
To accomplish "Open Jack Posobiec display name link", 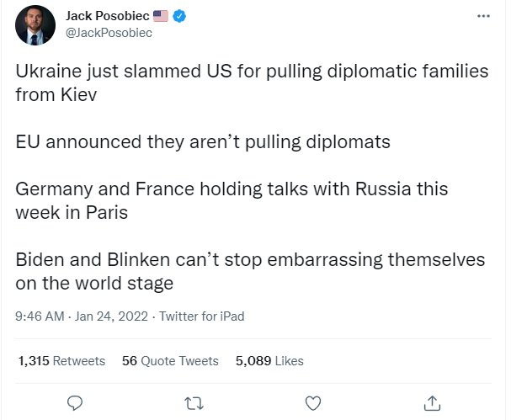I will pos(108,16).
